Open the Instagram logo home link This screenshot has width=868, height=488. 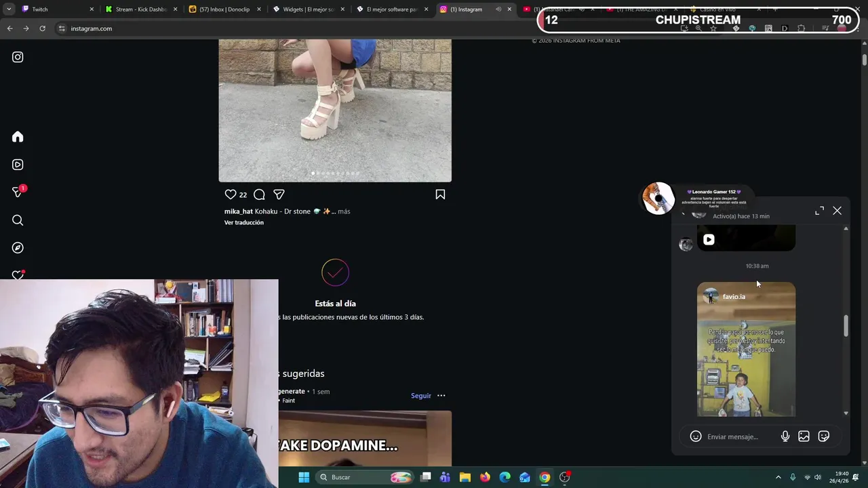point(18,58)
